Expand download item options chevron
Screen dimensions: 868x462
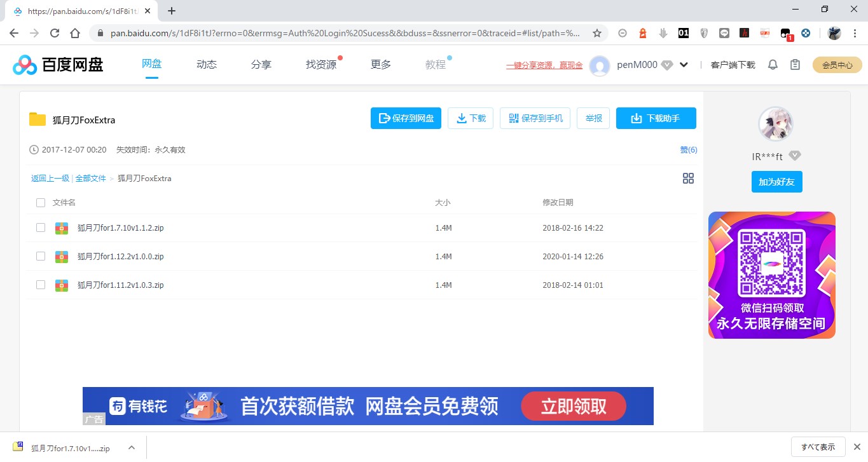[x=132, y=447]
